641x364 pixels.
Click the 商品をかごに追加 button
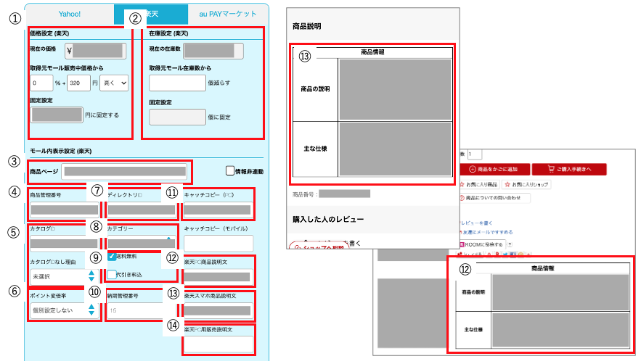(495, 169)
